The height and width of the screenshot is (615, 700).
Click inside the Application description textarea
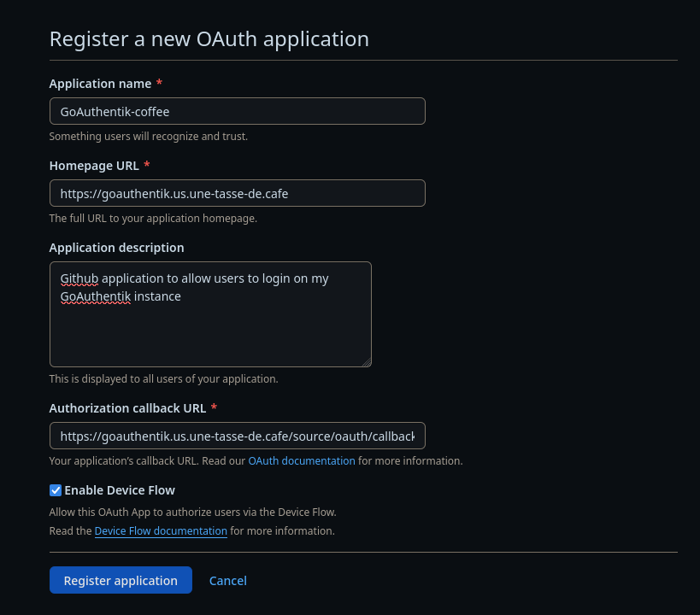210,314
